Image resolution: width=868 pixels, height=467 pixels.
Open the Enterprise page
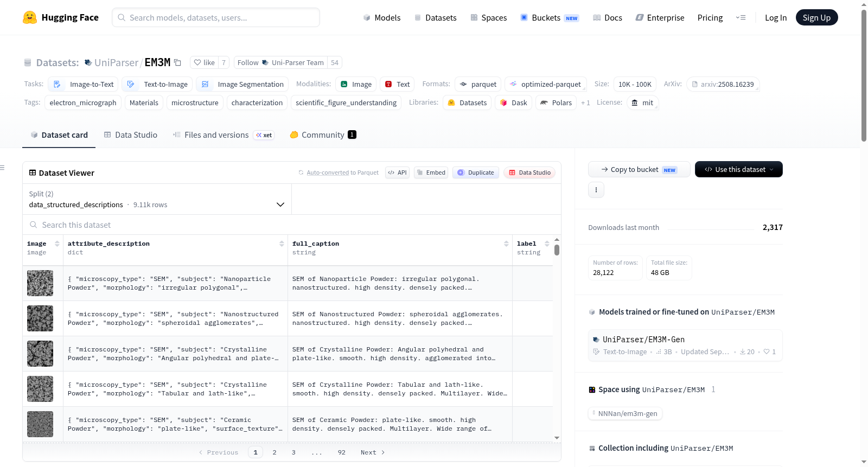[x=660, y=17]
